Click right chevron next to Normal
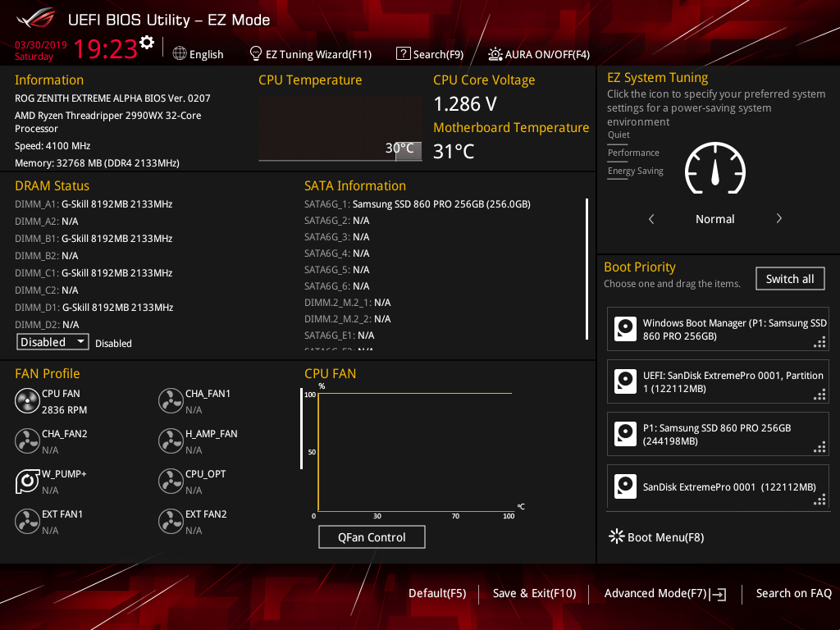The height and width of the screenshot is (630, 840). 778,219
